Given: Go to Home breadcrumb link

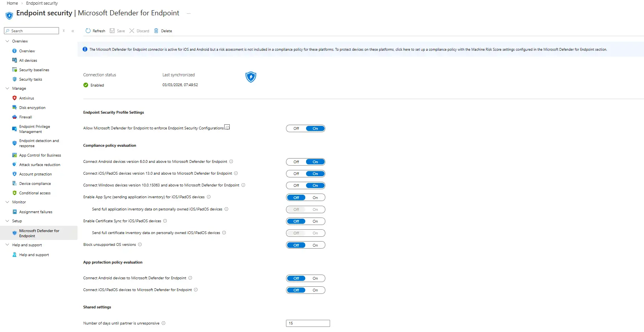Looking at the screenshot, I should pos(12,3).
